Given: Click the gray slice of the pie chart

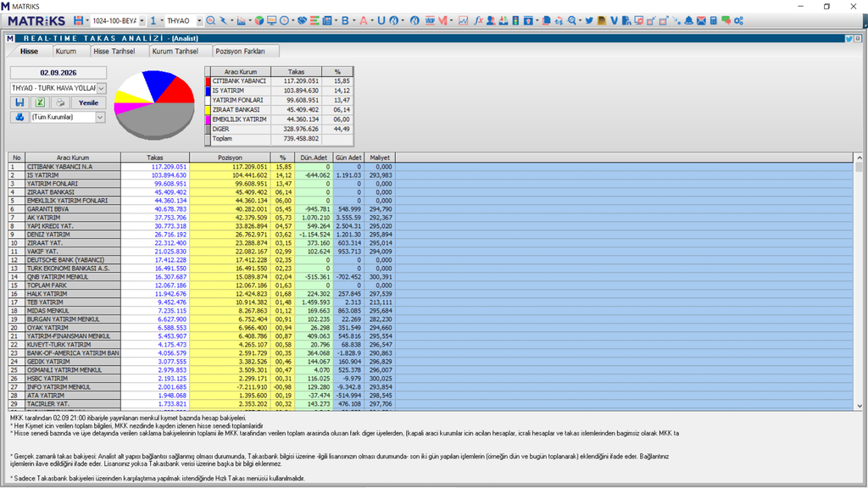Looking at the screenshot, I should tap(155, 119).
